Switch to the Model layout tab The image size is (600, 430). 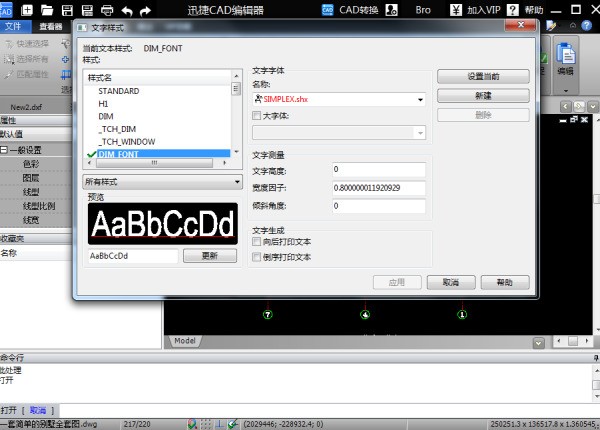coord(185,340)
